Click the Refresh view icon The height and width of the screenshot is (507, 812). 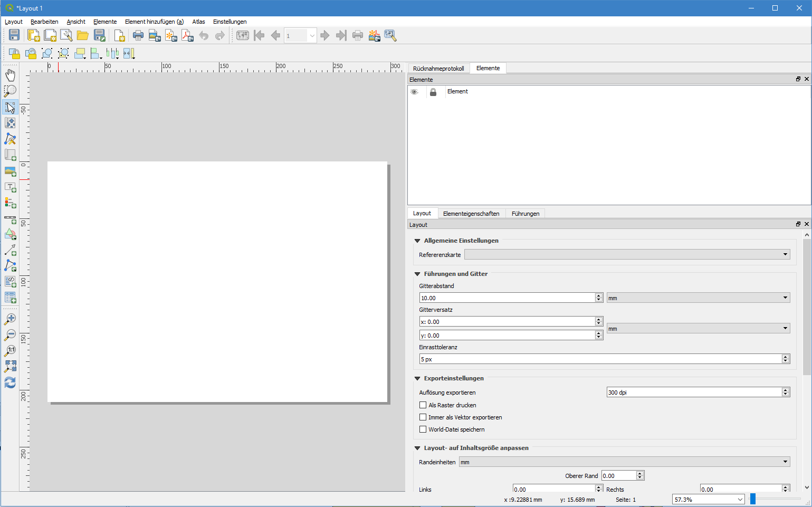10,382
